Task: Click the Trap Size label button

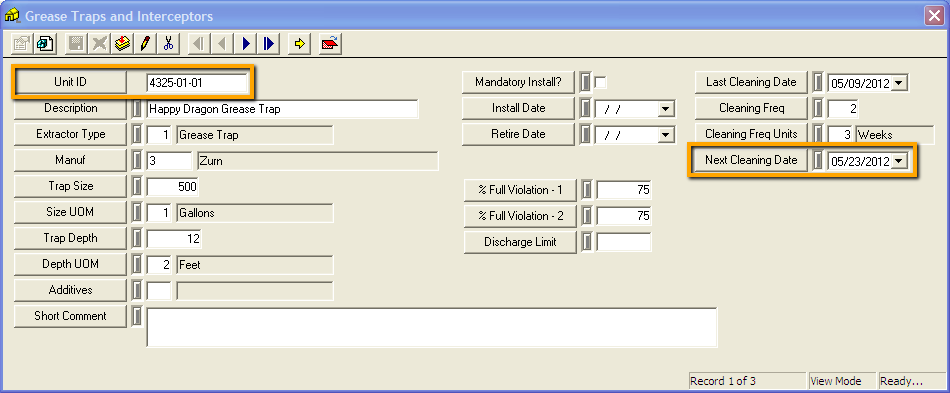Action: 70,187
